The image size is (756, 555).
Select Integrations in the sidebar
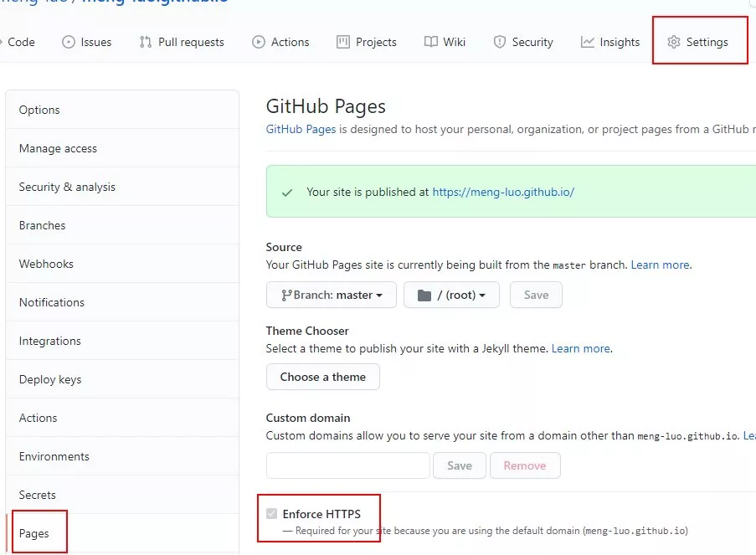pyautogui.click(x=122, y=341)
